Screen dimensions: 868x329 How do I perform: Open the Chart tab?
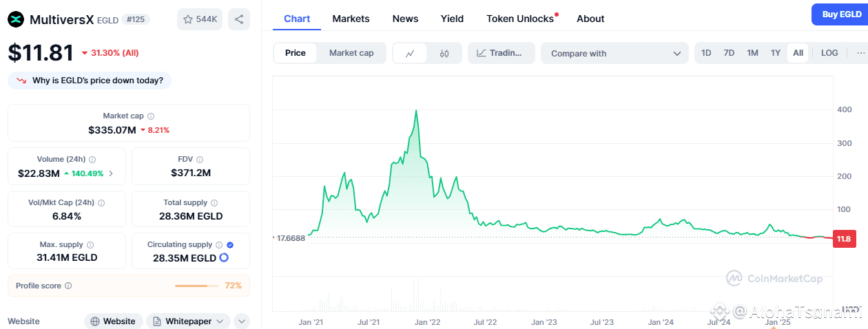(x=297, y=19)
